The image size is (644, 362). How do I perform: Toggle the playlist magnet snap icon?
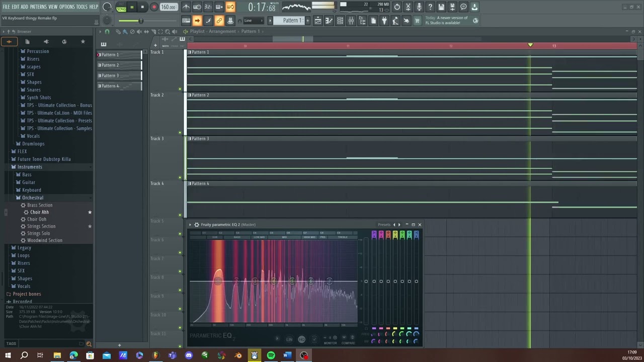pyautogui.click(x=107, y=32)
